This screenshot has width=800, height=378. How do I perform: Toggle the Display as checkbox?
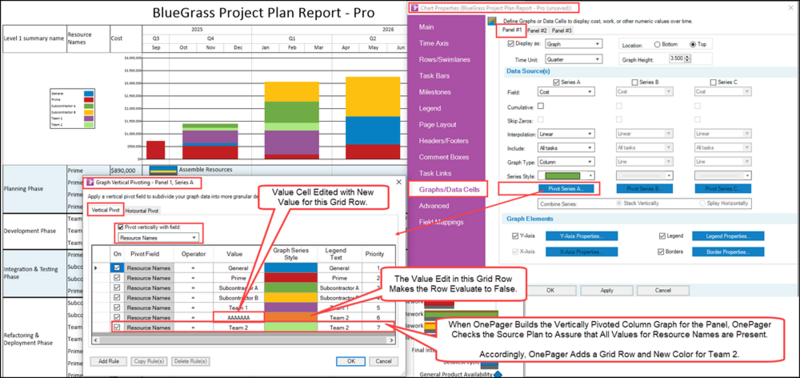coord(512,43)
